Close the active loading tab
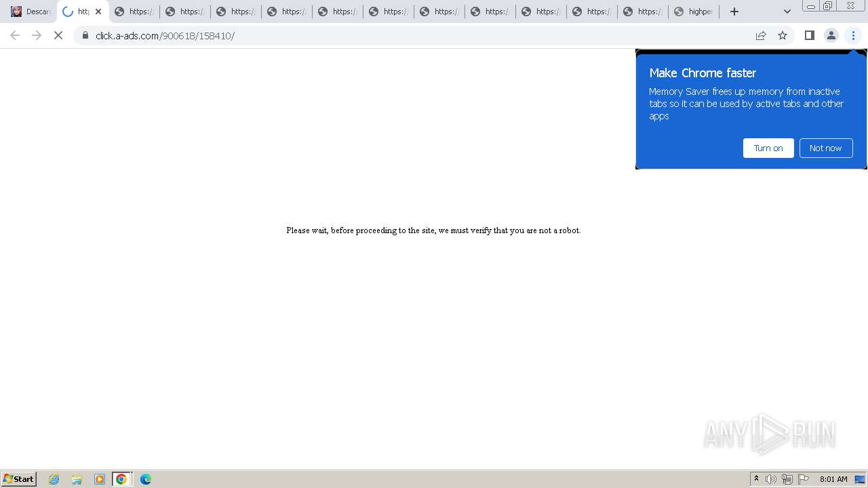Screen dimensions: 868x488 (98, 12)
